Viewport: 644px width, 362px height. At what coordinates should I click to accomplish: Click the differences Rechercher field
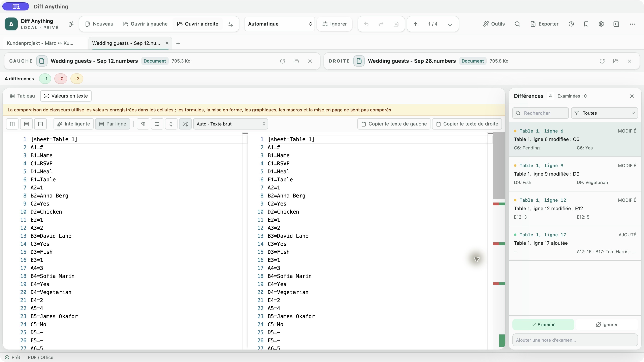[x=541, y=113]
